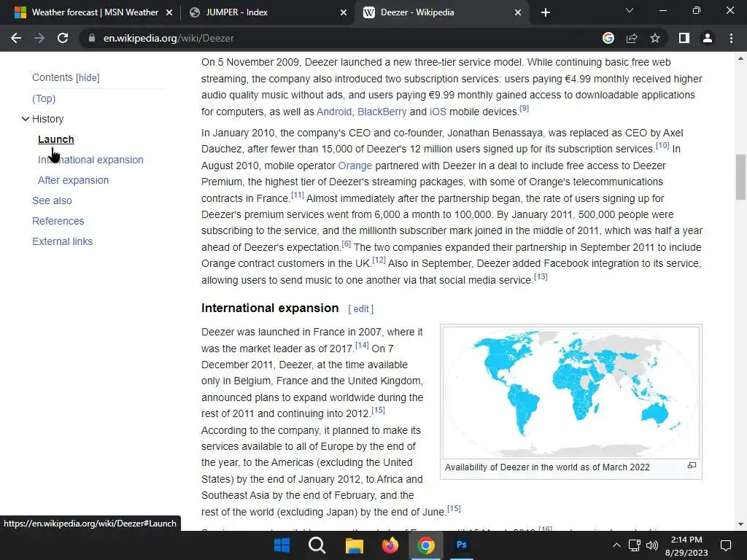Open the Google icon in address bar
This screenshot has height=560, width=747.
tap(608, 38)
